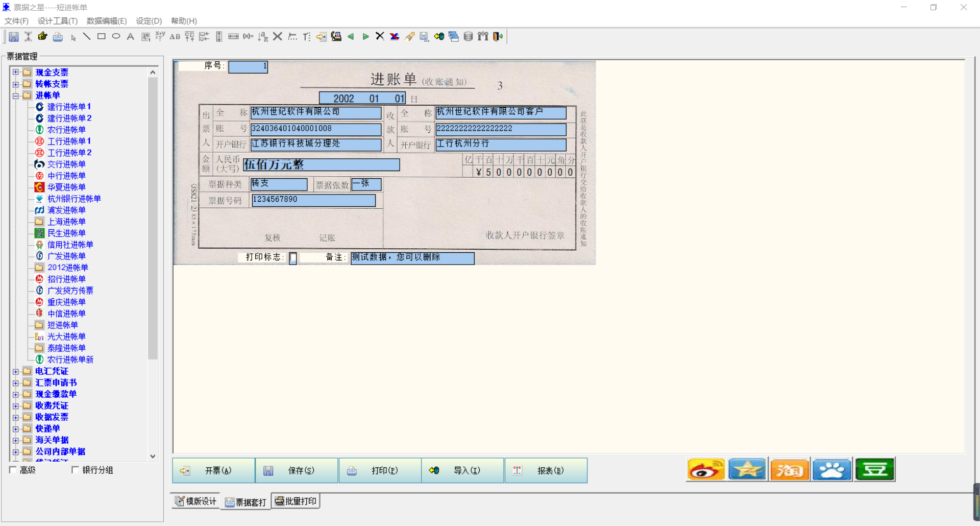Expand the 转帐支票 folder
Viewport: 980px width, 526px height.
coord(15,84)
